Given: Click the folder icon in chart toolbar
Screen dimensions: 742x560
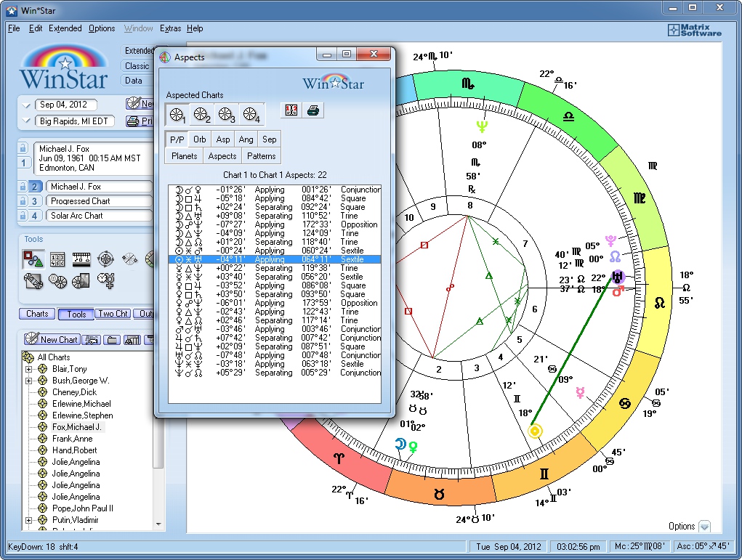Looking at the screenshot, I should click(x=112, y=340).
